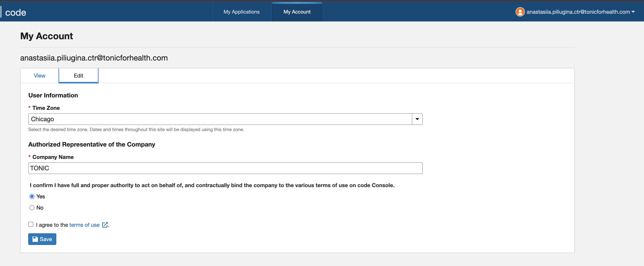Open user menu caret next to email
The image size is (644, 266).
(633, 12)
